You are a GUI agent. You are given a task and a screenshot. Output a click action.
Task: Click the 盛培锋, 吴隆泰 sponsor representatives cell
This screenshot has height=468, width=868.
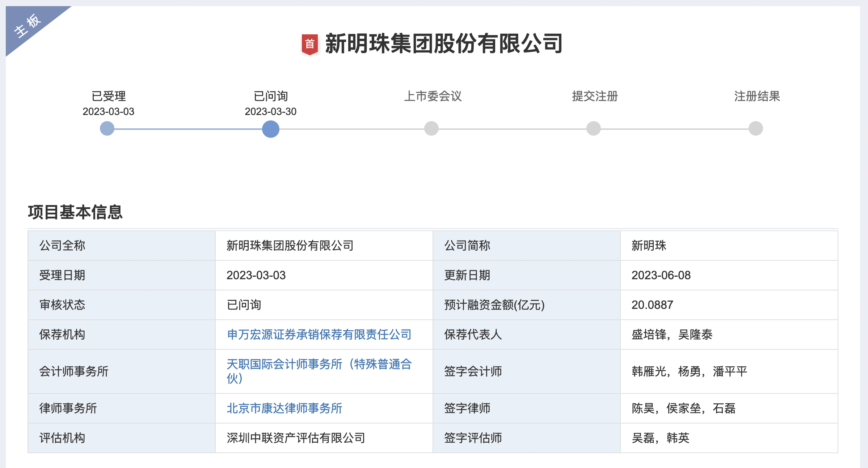point(672,335)
